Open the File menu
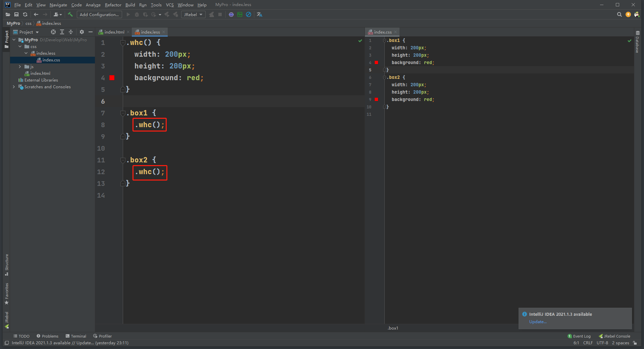 point(17,5)
